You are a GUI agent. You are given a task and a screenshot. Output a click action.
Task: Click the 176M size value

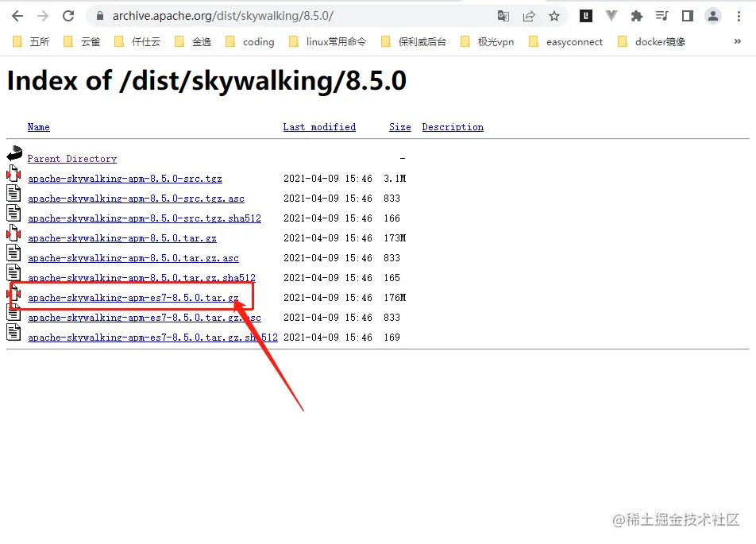(x=395, y=298)
